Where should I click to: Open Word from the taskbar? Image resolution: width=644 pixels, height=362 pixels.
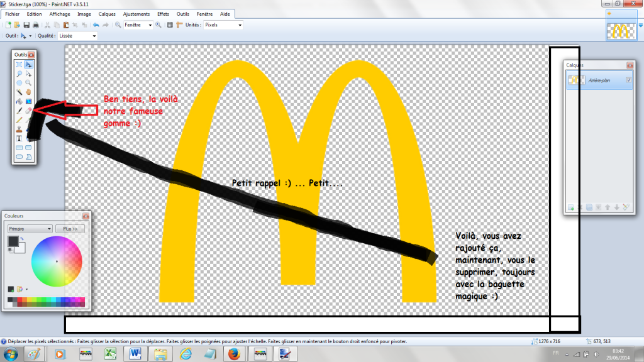click(x=135, y=354)
